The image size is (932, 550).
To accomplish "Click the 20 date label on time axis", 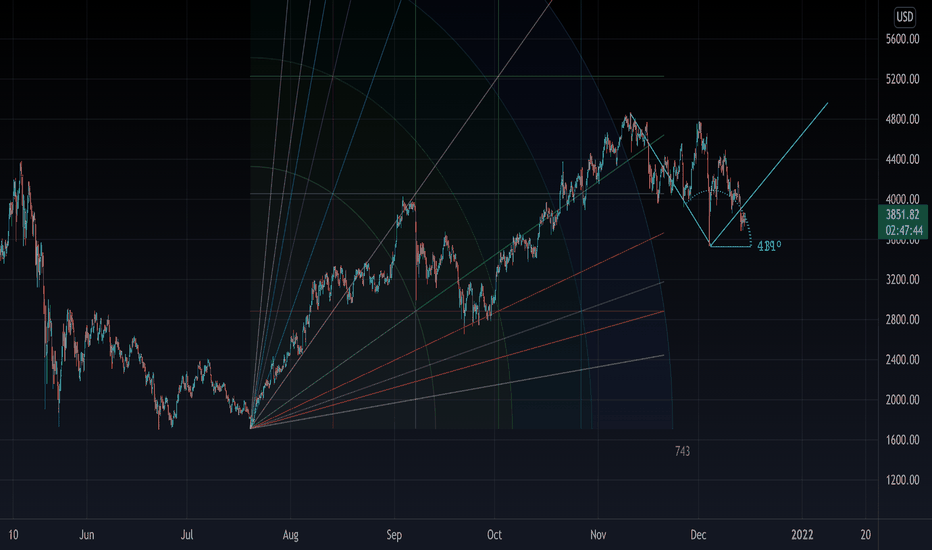I will [865, 535].
